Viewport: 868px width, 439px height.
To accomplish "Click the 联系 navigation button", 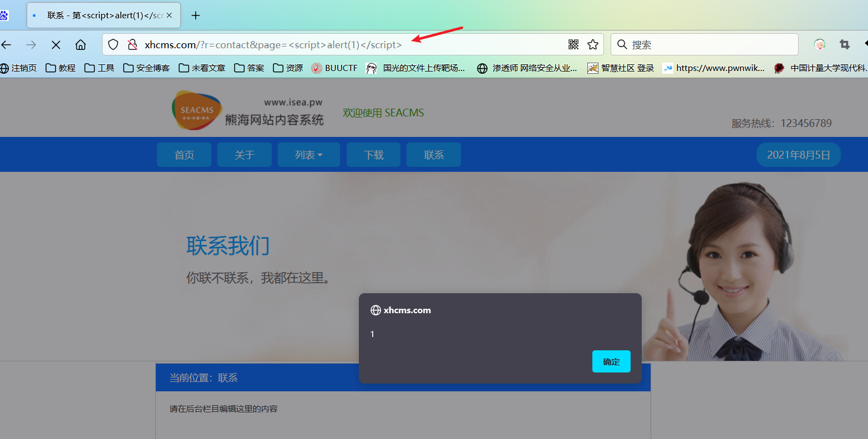I will pos(434,155).
